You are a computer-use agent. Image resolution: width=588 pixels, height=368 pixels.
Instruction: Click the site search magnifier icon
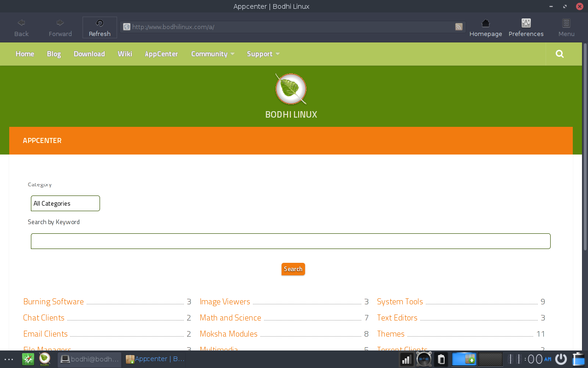(559, 54)
